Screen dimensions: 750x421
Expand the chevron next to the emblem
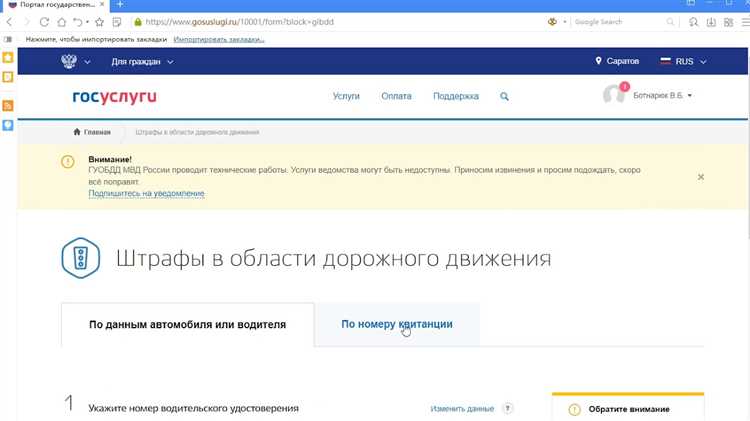tap(87, 62)
